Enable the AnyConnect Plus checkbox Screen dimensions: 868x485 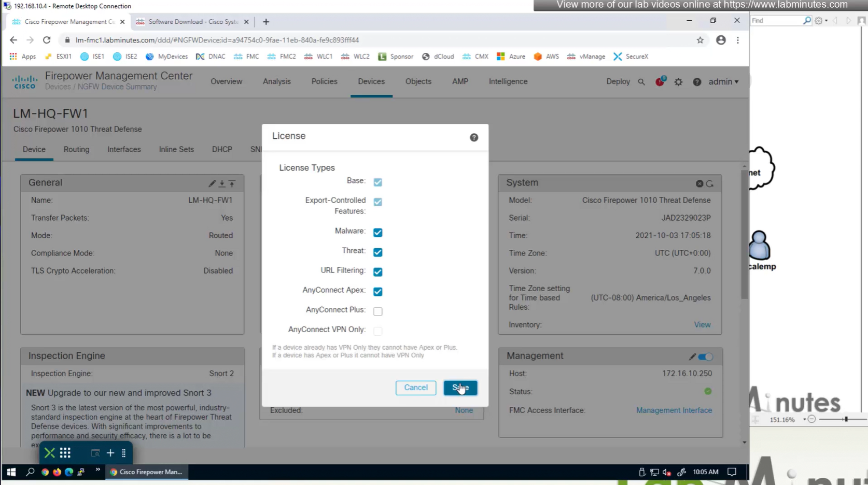click(377, 311)
